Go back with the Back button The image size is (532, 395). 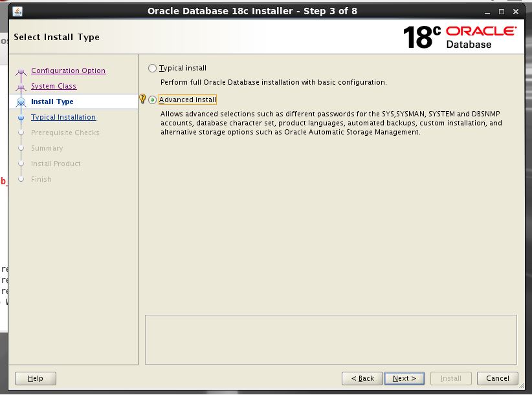(362, 378)
